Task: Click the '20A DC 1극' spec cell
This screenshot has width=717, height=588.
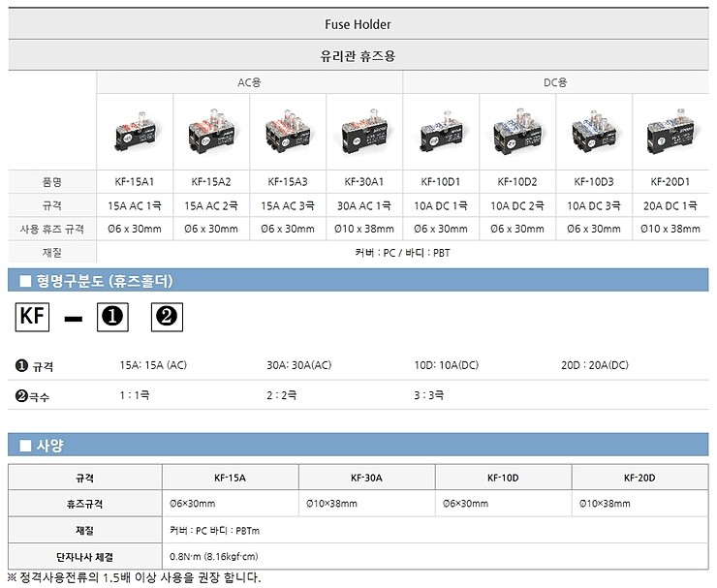Action: pos(670,205)
